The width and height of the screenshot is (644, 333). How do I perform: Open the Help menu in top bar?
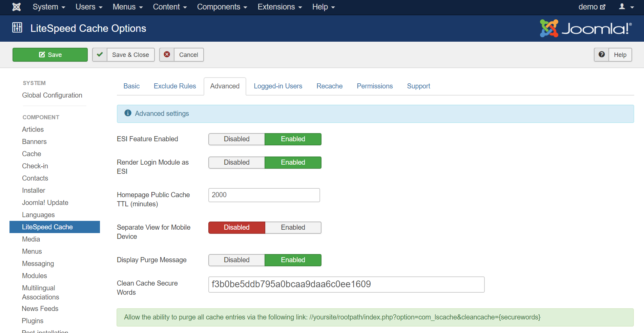(x=323, y=7)
